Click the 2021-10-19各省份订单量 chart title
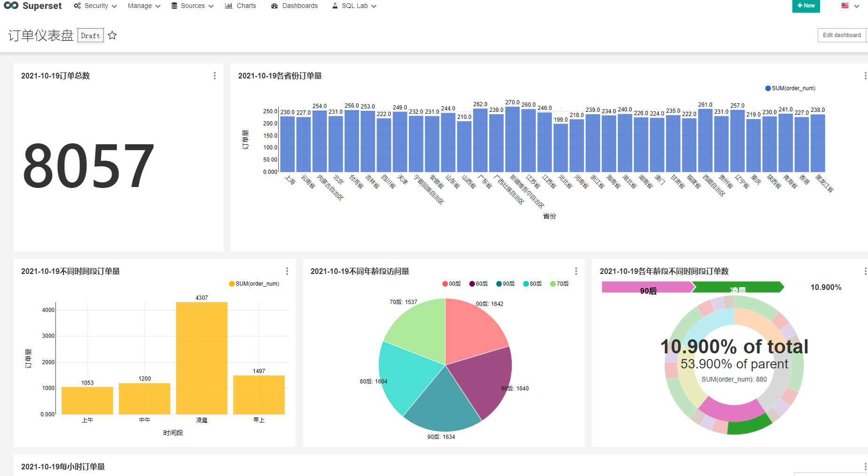The height and width of the screenshot is (476, 868). click(280, 76)
